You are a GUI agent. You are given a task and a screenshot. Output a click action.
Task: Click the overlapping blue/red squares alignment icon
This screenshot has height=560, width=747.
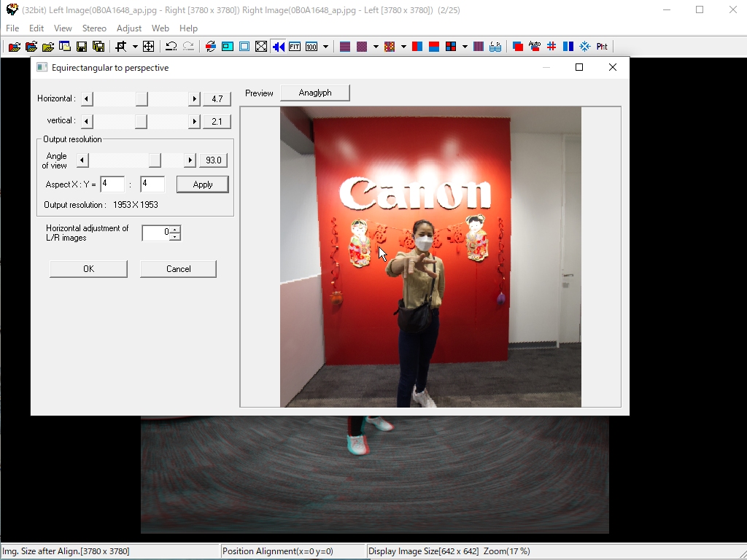click(x=518, y=46)
